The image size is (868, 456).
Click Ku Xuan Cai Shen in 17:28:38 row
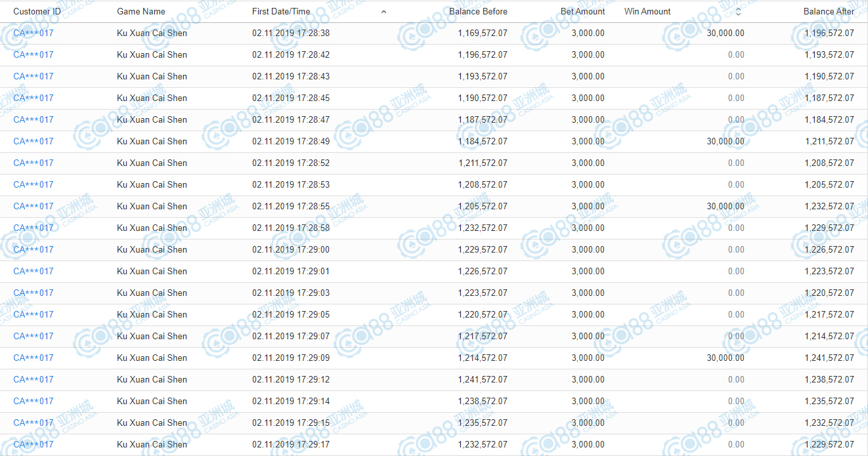point(152,33)
